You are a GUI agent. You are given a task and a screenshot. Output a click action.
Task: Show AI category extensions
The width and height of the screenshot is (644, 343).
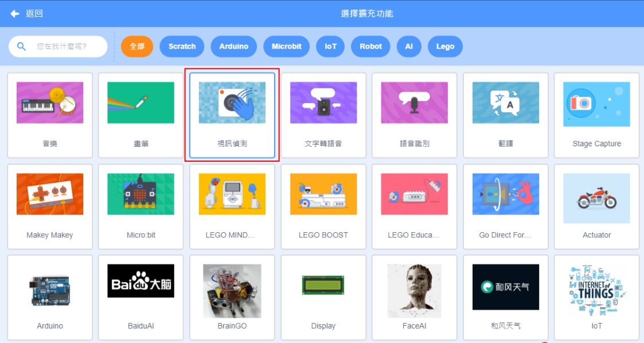[409, 46]
